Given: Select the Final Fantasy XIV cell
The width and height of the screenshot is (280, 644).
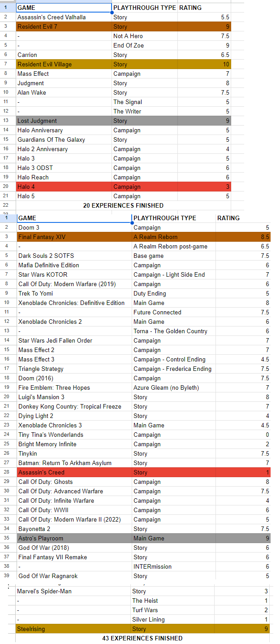Looking at the screenshot, I should (74, 237).
